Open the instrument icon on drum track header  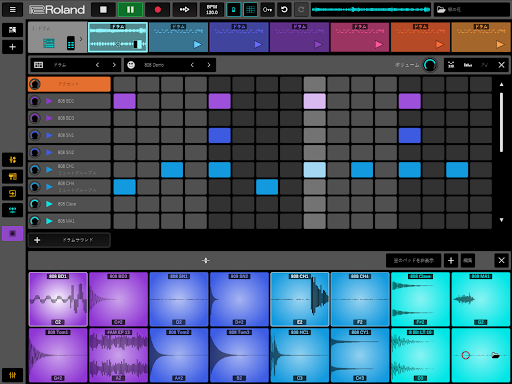coord(49,43)
